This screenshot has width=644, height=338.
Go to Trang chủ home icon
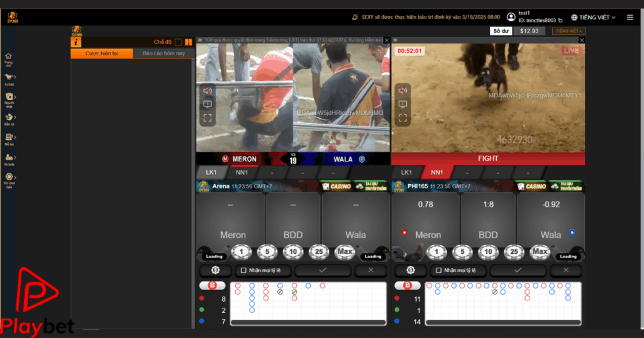click(9, 58)
